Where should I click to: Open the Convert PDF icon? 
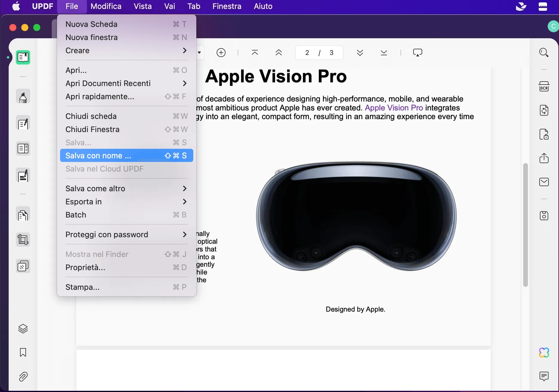[544, 110]
